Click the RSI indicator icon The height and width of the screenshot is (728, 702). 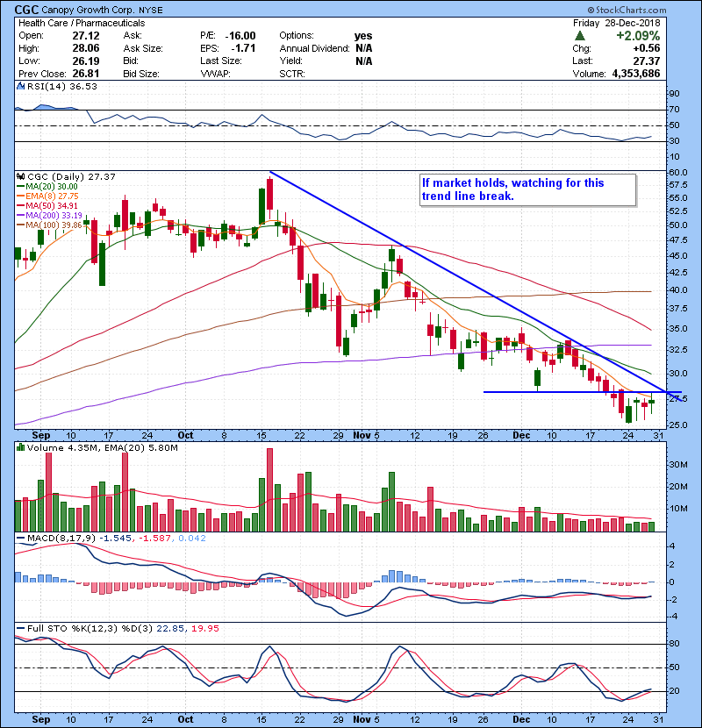pos(20,86)
